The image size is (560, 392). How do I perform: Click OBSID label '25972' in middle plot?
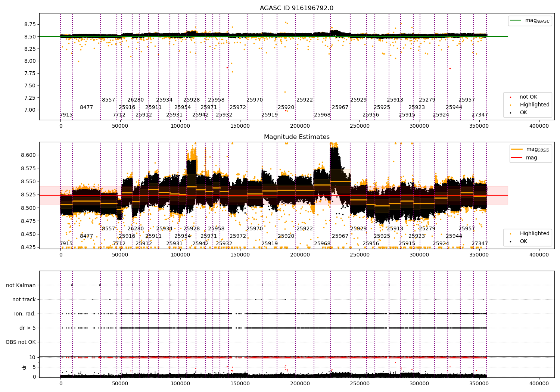(x=238, y=236)
